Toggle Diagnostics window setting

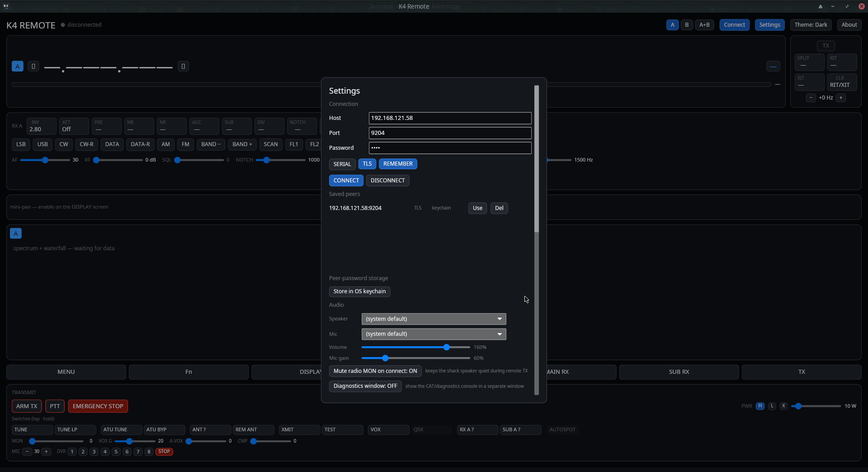(365, 386)
